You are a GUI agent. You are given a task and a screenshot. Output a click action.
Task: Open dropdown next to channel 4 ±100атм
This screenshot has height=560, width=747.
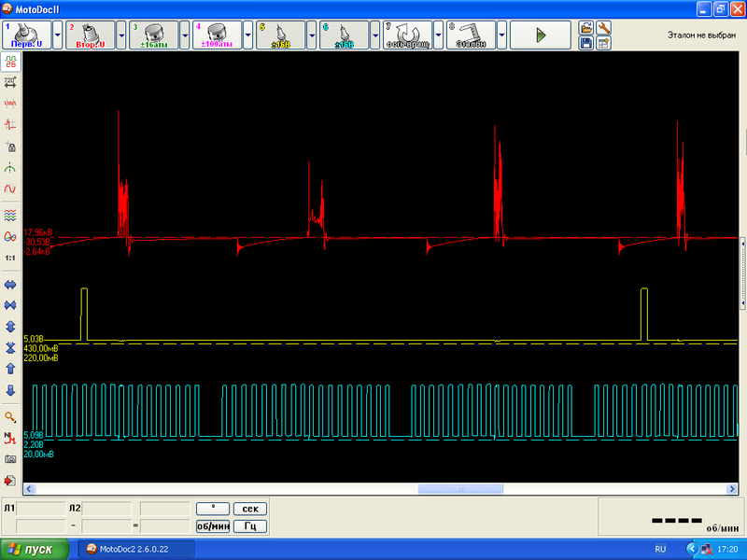(x=247, y=35)
